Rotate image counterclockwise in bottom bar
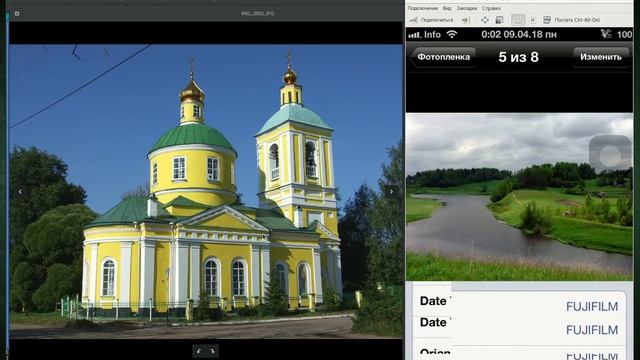 tap(199, 351)
